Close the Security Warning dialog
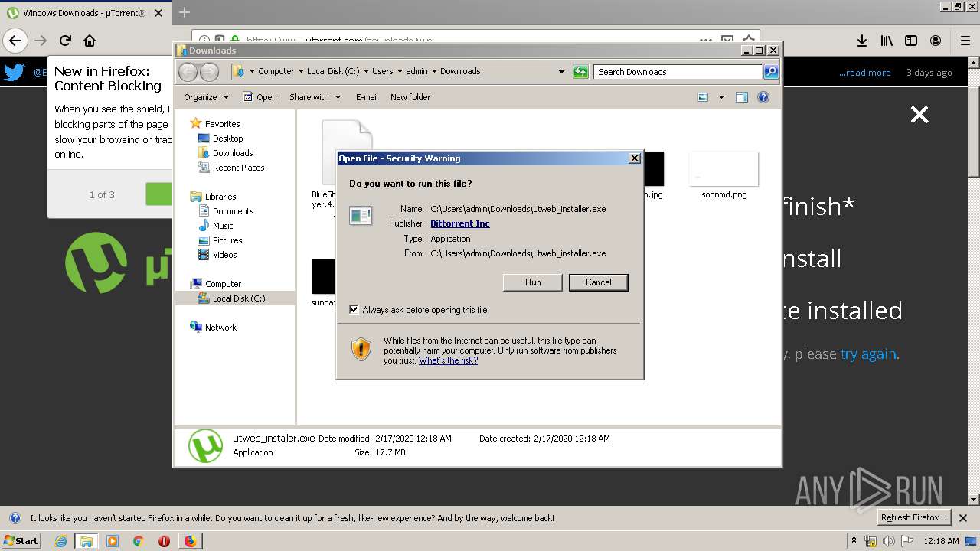 point(634,158)
